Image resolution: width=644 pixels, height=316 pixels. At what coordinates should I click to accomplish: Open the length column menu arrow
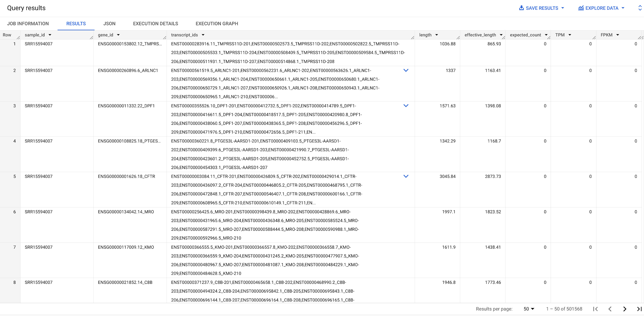[436, 35]
